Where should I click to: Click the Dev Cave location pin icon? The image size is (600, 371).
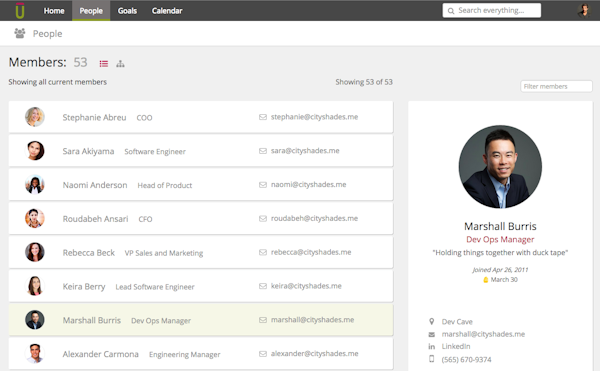(x=432, y=321)
